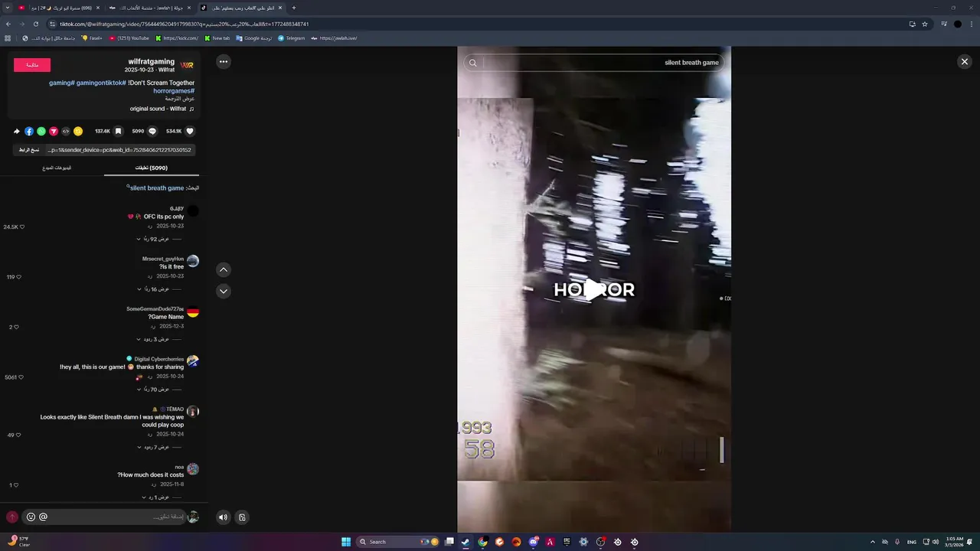Like the 'How much does it costs' comment
980x551 pixels.
[16, 485]
